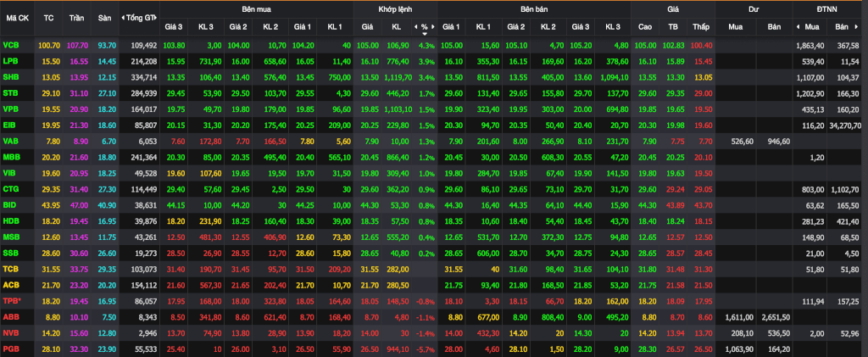The height and width of the screenshot is (357, 868).
Task: Click the Bên bán group header
Action: pyautogui.click(x=534, y=9)
